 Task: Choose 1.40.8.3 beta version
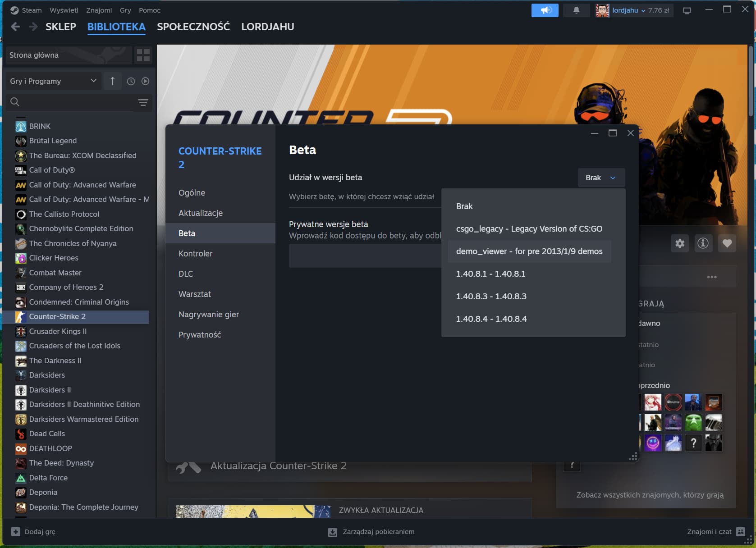(529, 297)
